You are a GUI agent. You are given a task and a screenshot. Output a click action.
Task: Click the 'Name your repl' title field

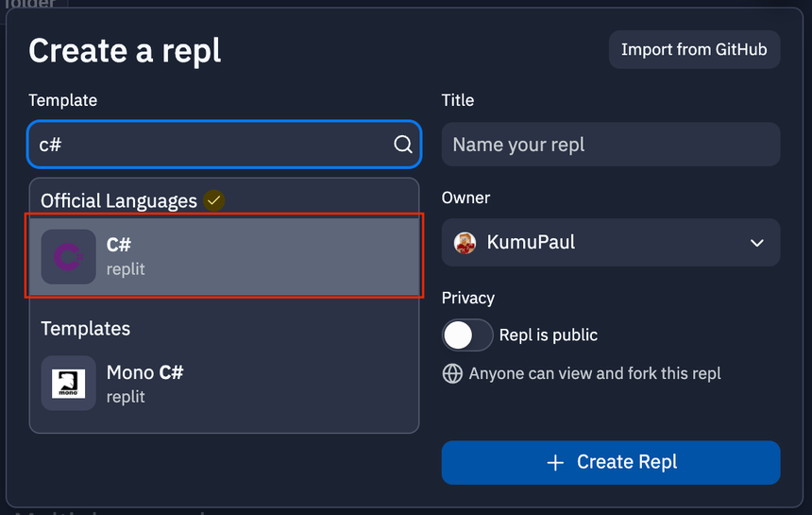point(610,145)
